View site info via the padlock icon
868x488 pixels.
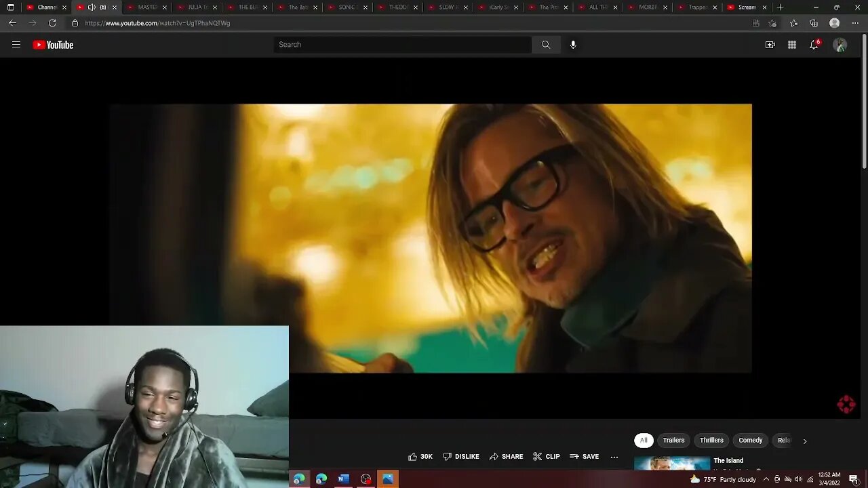[x=75, y=23]
